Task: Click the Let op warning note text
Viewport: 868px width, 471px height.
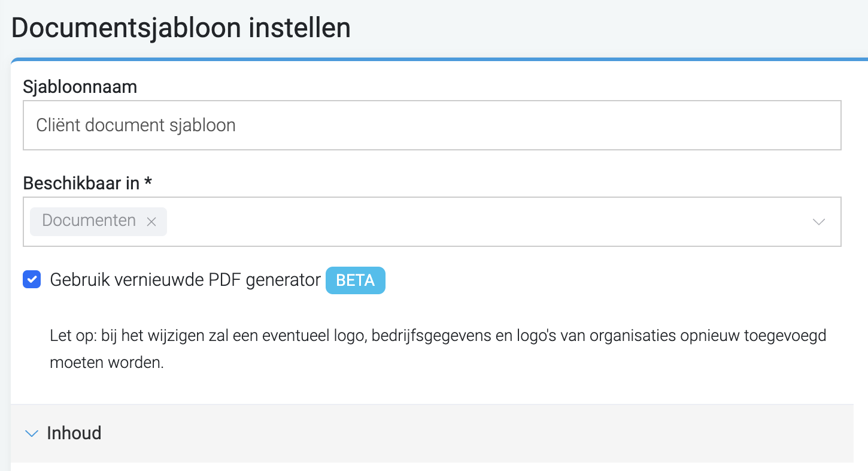Action: 438,349
